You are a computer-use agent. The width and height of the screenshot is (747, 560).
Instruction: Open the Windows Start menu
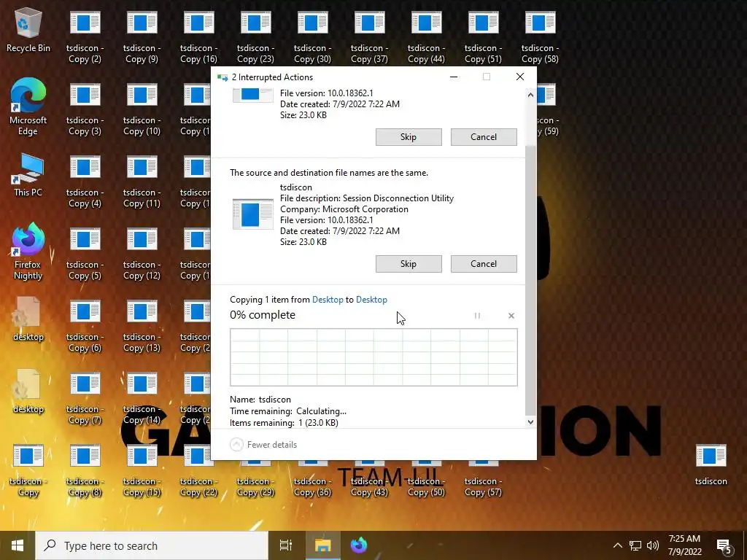(x=18, y=545)
